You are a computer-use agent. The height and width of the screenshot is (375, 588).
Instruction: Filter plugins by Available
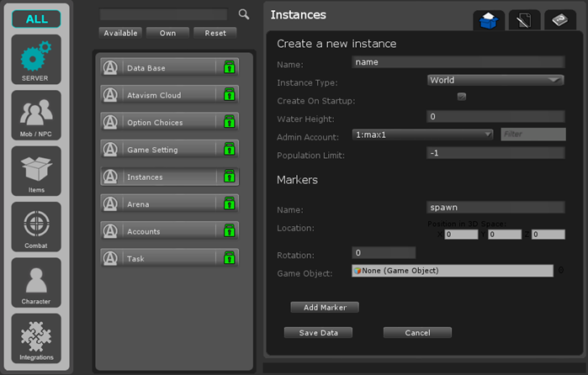120,33
